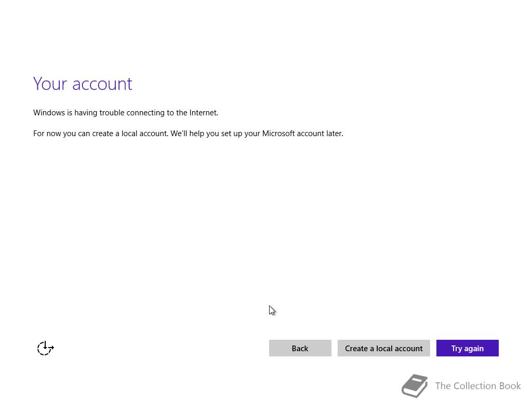Choose Create a local account
Screen dimensions: 532x399
(x=384, y=348)
